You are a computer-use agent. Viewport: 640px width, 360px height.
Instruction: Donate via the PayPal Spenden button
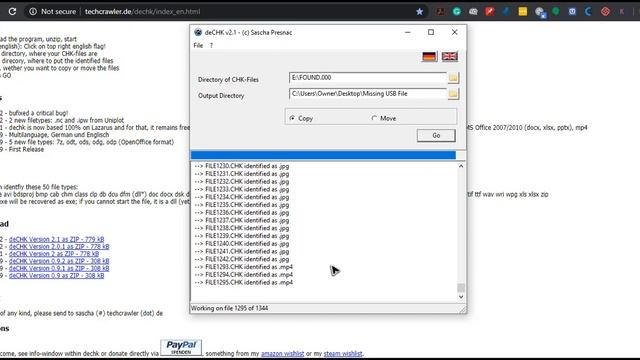pyautogui.click(x=181, y=347)
